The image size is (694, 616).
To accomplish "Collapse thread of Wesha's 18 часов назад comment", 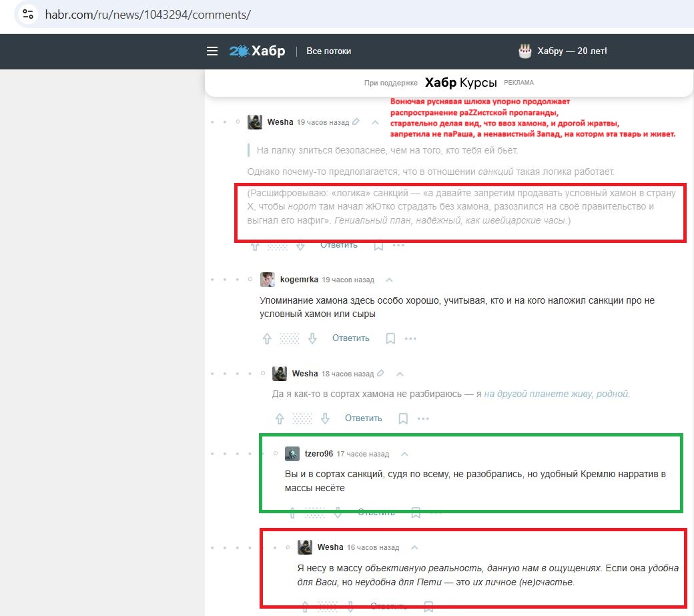I will point(400,374).
